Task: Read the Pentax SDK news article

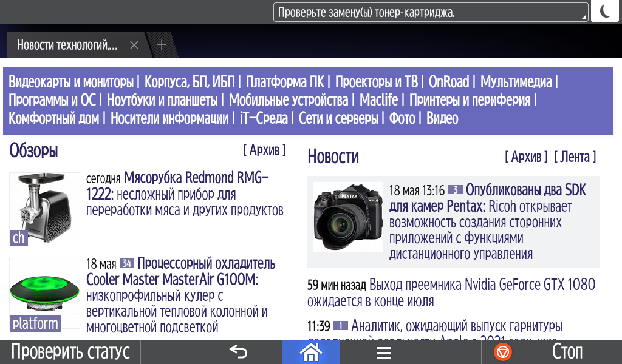Action: [488, 221]
